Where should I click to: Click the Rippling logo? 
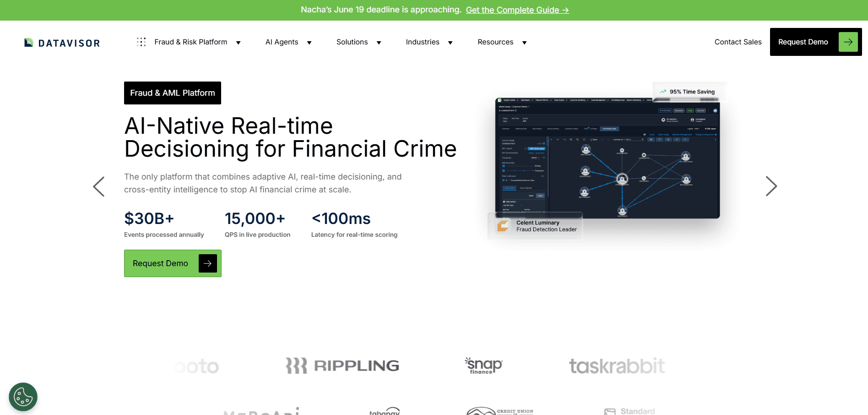pos(342,366)
